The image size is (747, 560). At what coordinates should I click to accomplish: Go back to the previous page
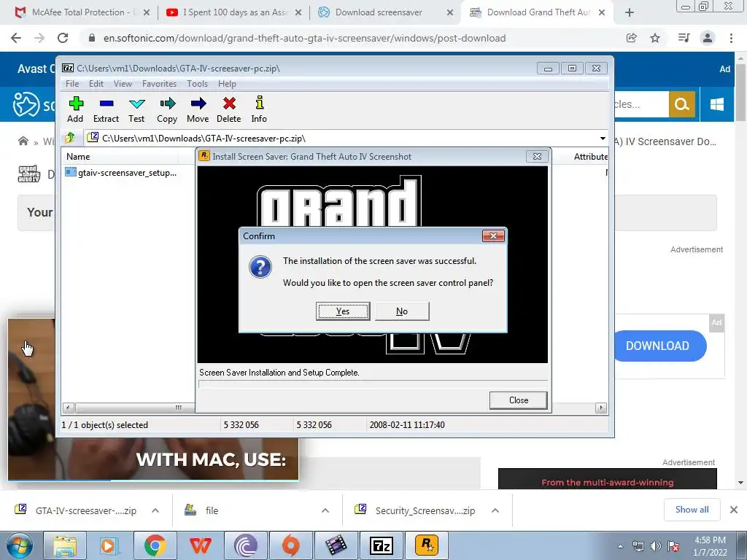16,38
